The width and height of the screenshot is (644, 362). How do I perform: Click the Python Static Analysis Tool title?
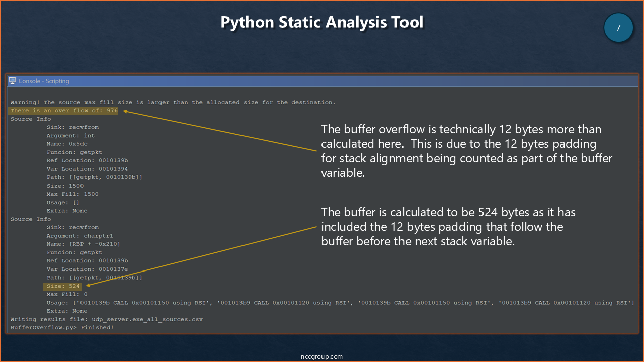(x=322, y=23)
